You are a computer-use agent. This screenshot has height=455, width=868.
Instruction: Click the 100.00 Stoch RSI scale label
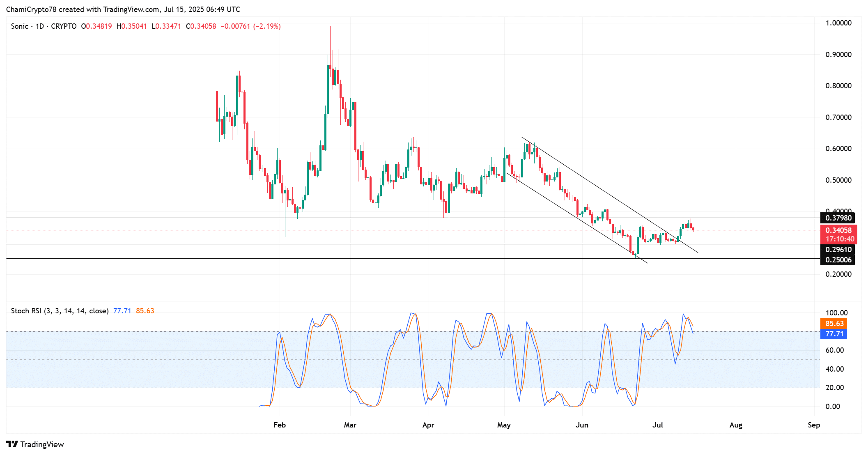tap(836, 313)
